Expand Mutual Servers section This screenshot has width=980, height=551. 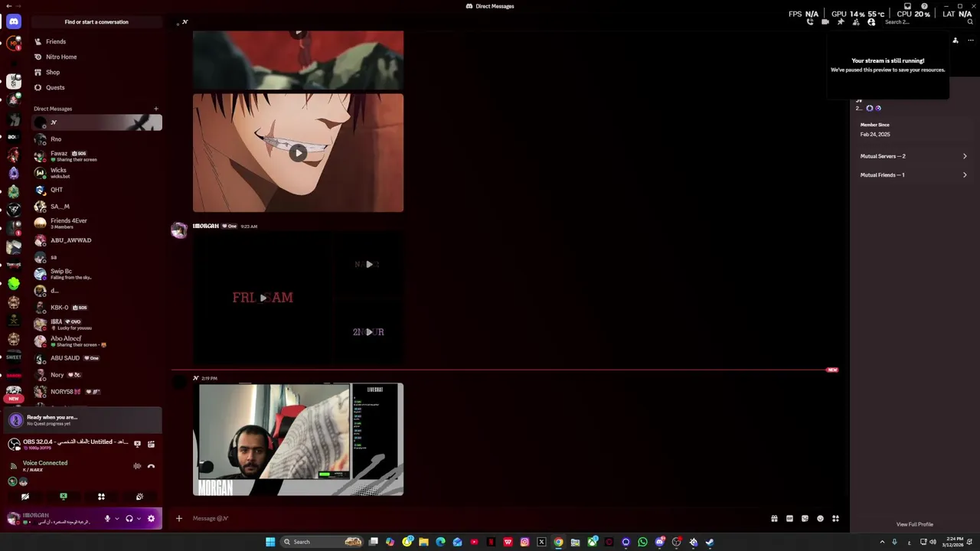(x=913, y=156)
